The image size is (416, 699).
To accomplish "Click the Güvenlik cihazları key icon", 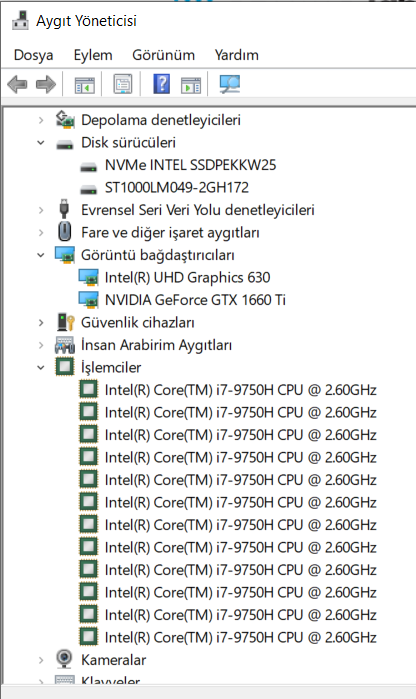I will click(x=66, y=322).
